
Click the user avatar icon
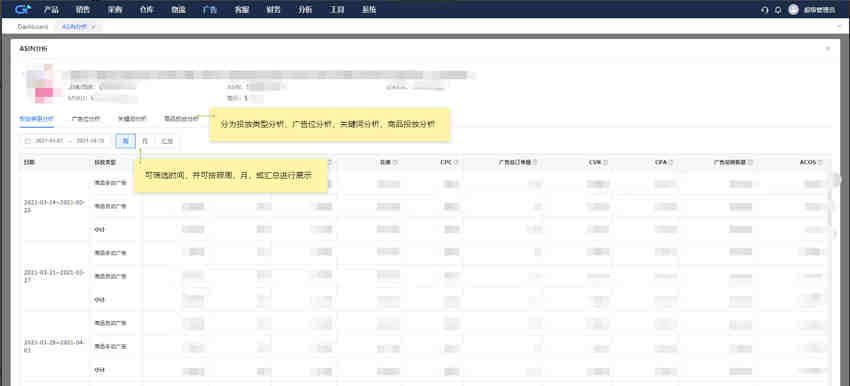coord(794,9)
